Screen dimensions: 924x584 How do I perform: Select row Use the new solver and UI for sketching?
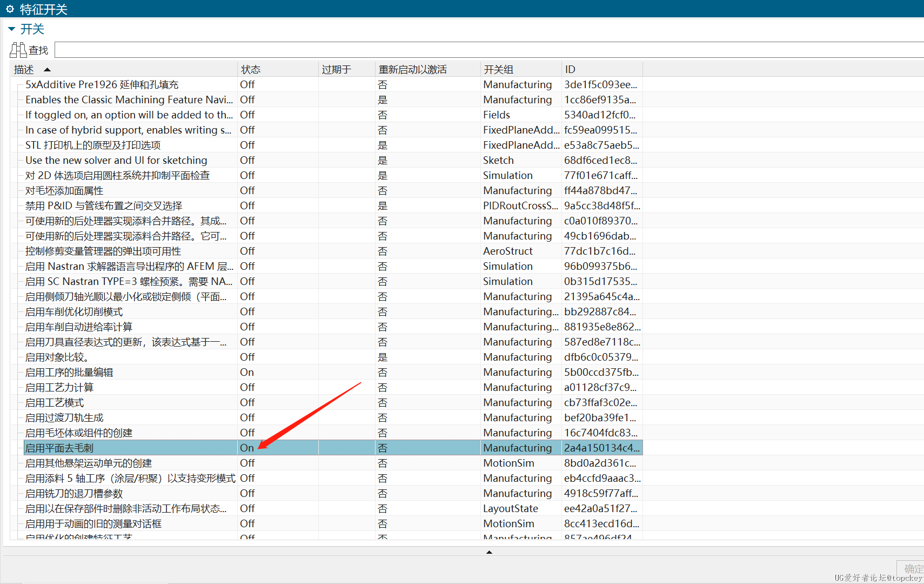(x=333, y=160)
